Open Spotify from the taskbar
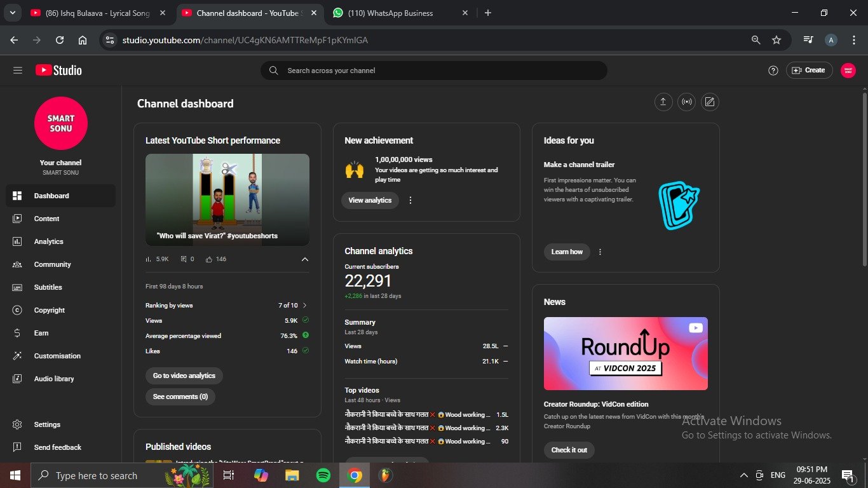Screen dimensions: 868x488 coord(323,475)
